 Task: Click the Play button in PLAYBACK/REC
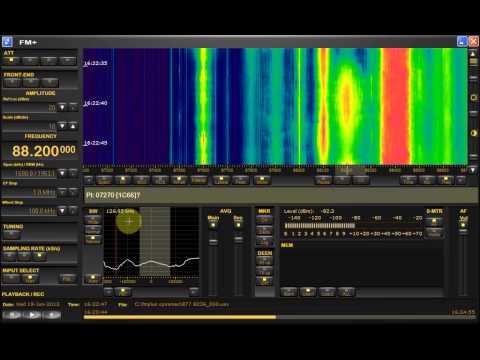[32, 315]
